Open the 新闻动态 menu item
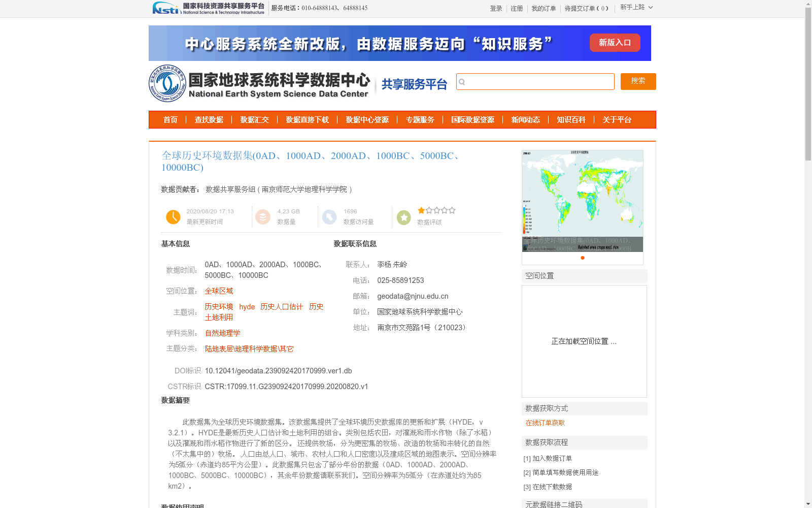The width and height of the screenshot is (812, 508). pyautogui.click(x=526, y=120)
